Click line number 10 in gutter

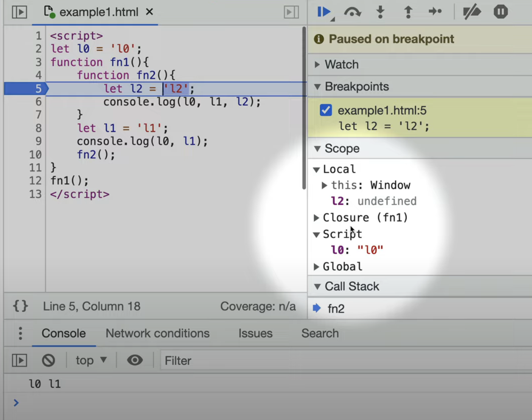(36, 154)
